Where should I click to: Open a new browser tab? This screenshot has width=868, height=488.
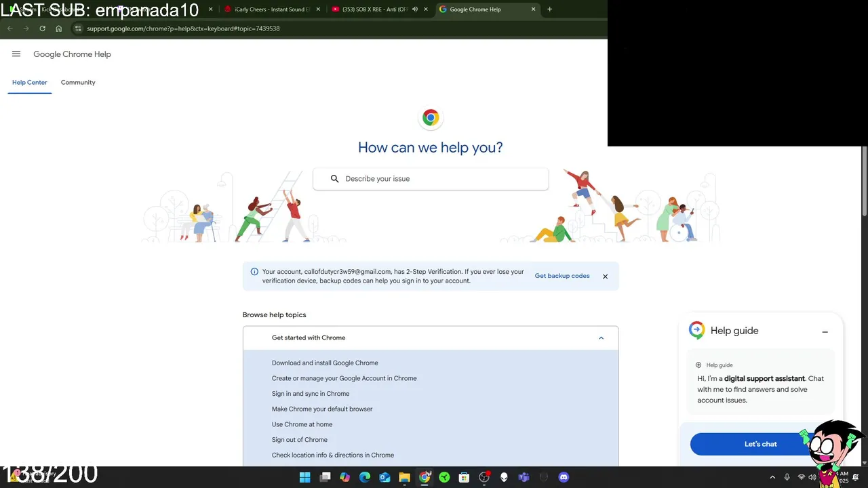click(x=549, y=9)
